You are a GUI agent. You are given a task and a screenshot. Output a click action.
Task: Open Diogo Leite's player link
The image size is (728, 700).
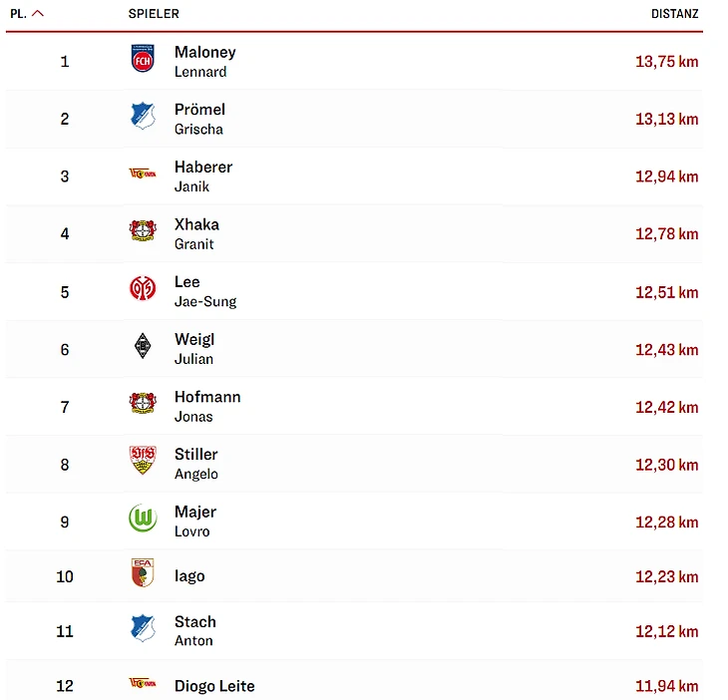pos(214,686)
